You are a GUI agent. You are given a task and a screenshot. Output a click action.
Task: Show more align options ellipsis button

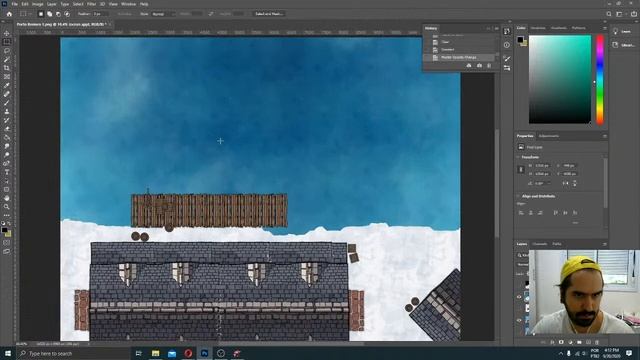coord(575,223)
